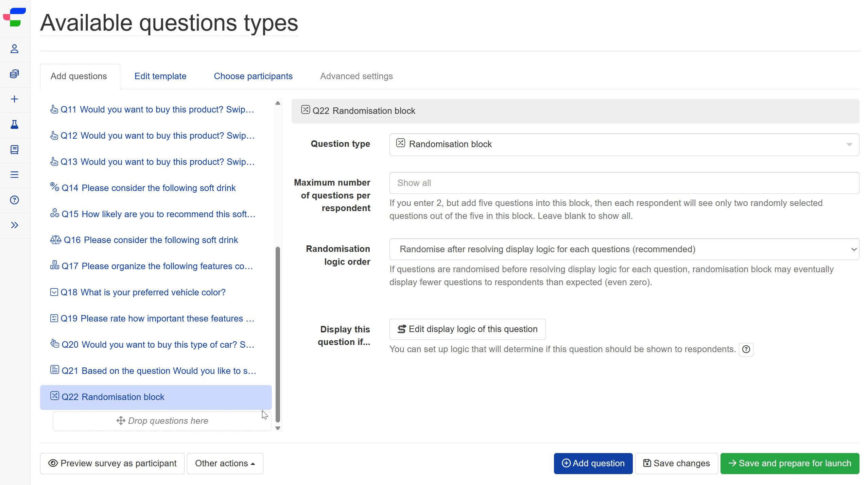Select Q15 How likely are you to recommend
Screen dimensions: 868x485
point(156,214)
